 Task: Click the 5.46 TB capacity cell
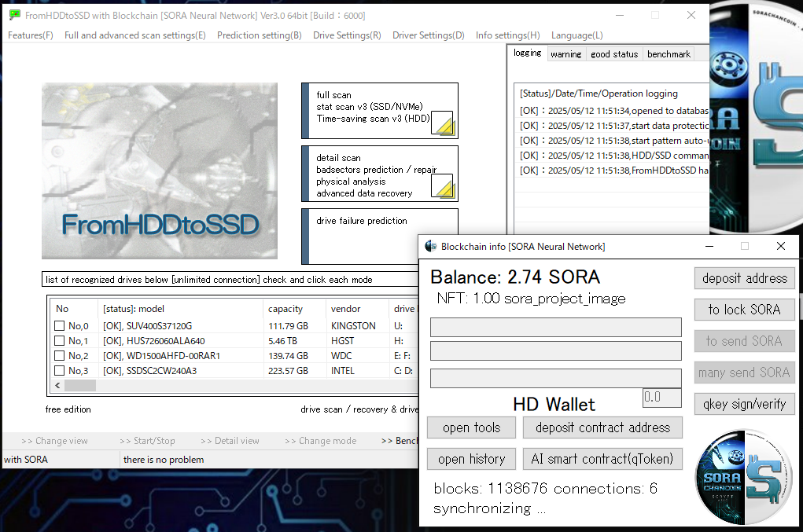[x=282, y=341]
